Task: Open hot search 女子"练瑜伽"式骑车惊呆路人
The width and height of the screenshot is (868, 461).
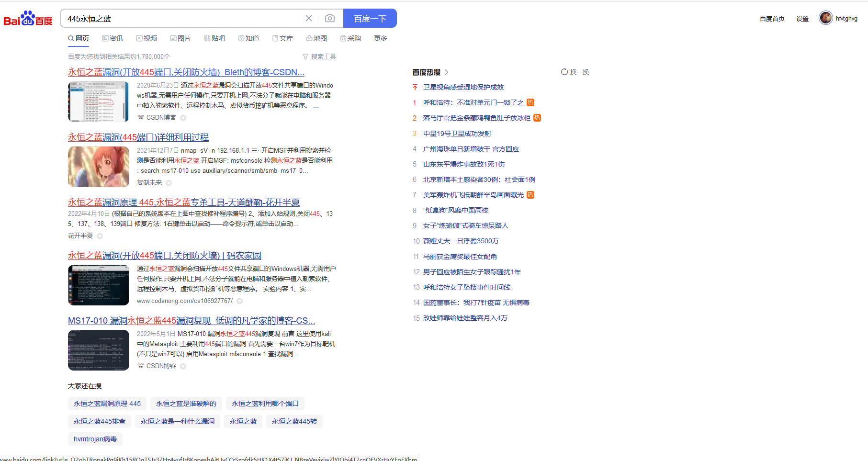Action: [466, 225]
